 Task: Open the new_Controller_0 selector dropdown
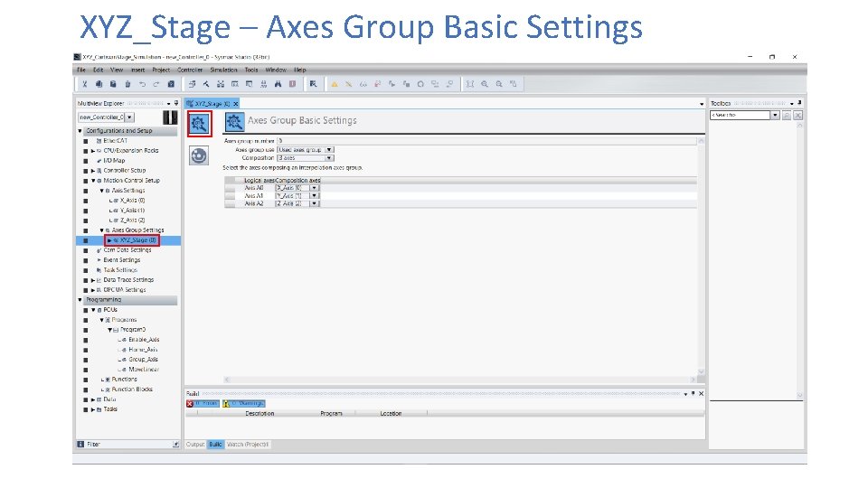[x=129, y=117]
